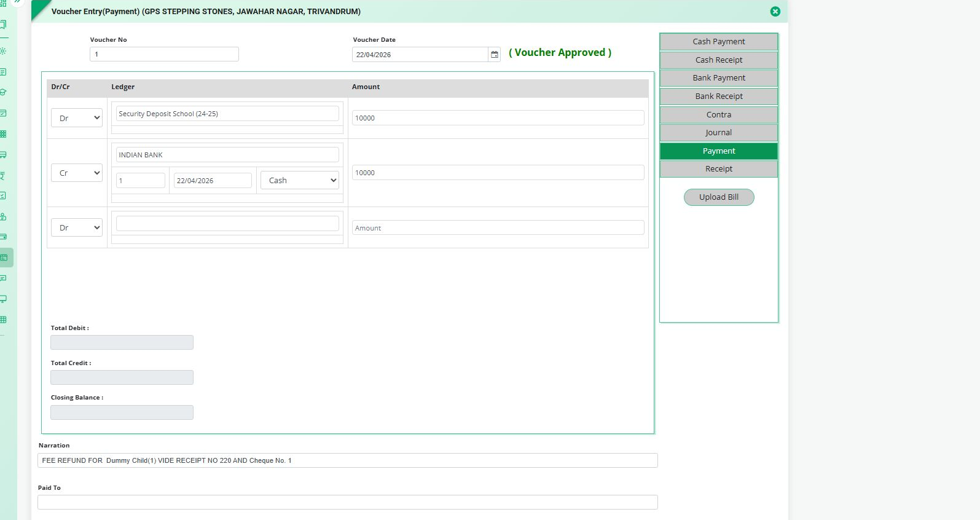Click the Total Debit field

(122, 342)
